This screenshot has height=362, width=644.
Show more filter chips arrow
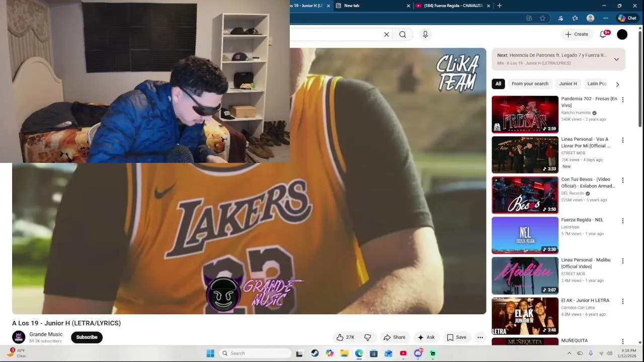click(x=617, y=84)
